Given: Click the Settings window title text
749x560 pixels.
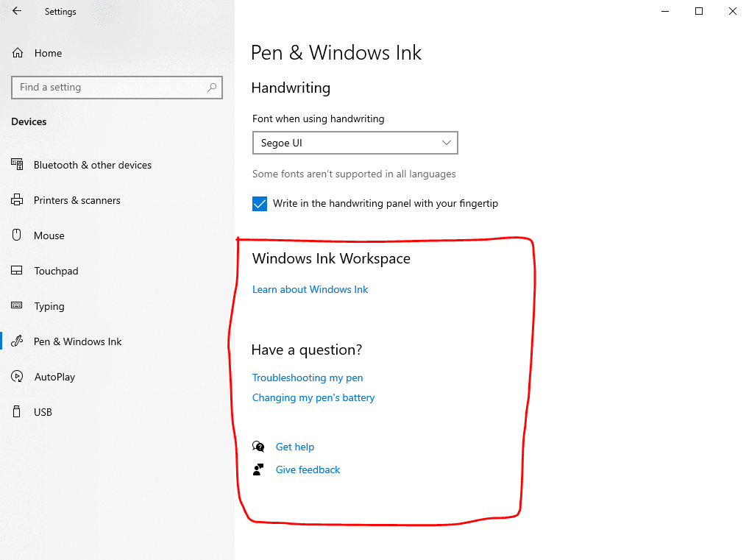Looking at the screenshot, I should 60,12.
